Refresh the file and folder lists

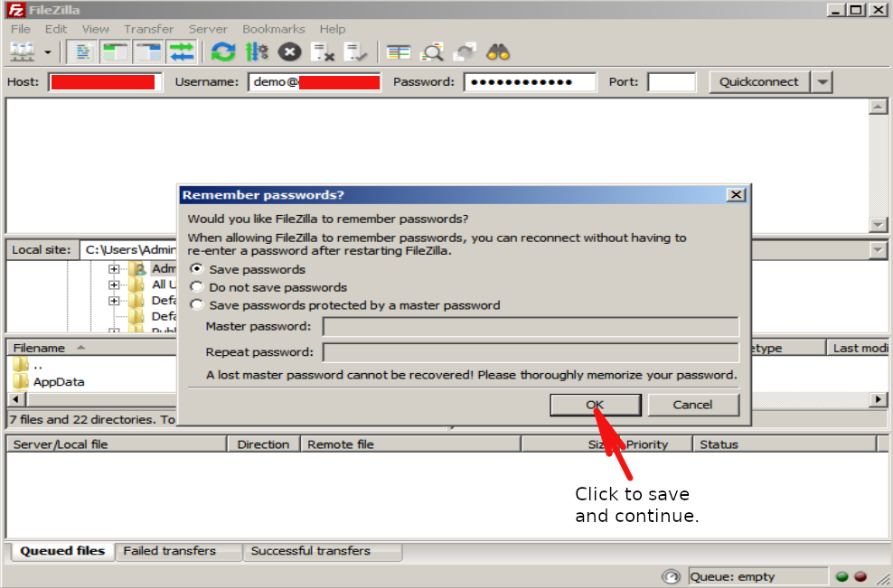coord(222,52)
